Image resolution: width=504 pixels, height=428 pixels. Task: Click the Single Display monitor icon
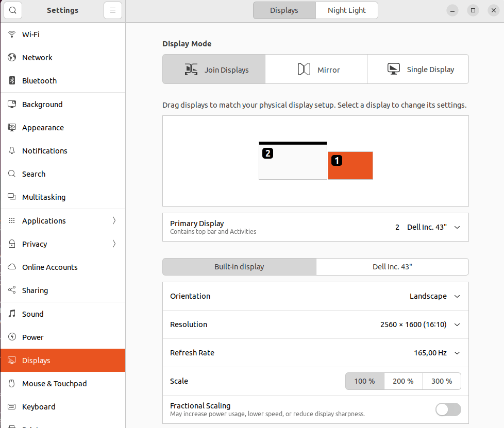pos(393,69)
